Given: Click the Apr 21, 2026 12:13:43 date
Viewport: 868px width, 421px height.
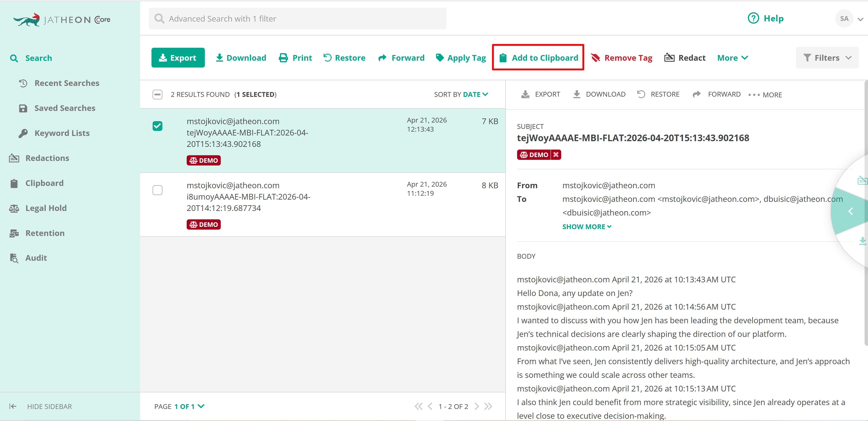Looking at the screenshot, I should pyautogui.click(x=427, y=125).
